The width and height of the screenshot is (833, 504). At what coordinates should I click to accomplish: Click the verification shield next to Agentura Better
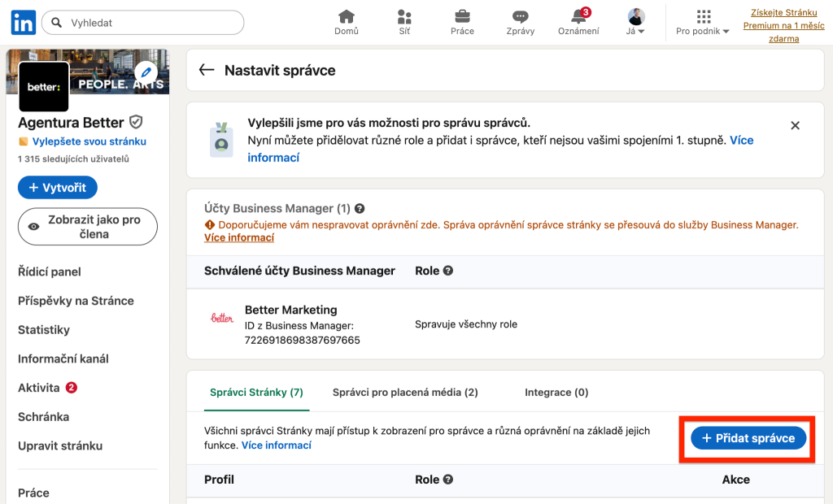(x=136, y=122)
